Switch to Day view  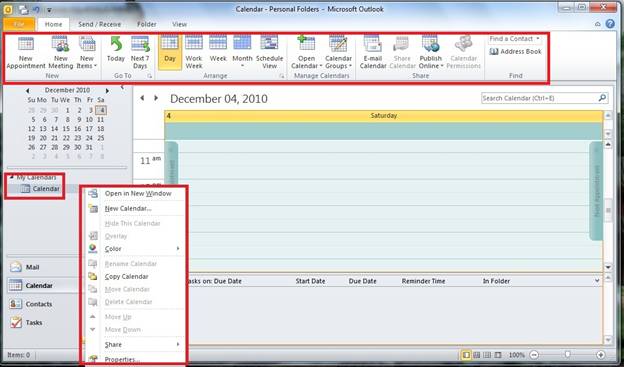pos(170,53)
